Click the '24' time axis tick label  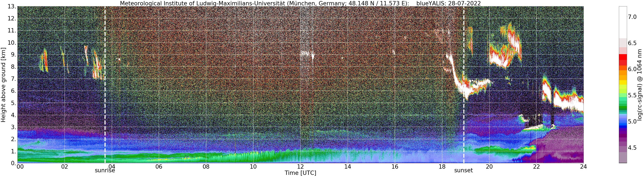(x=583, y=167)
